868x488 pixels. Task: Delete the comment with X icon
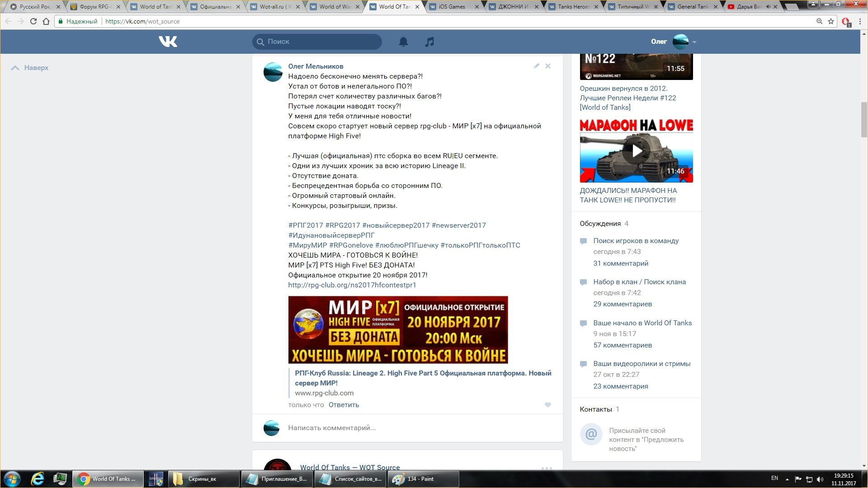pos(548,66)
